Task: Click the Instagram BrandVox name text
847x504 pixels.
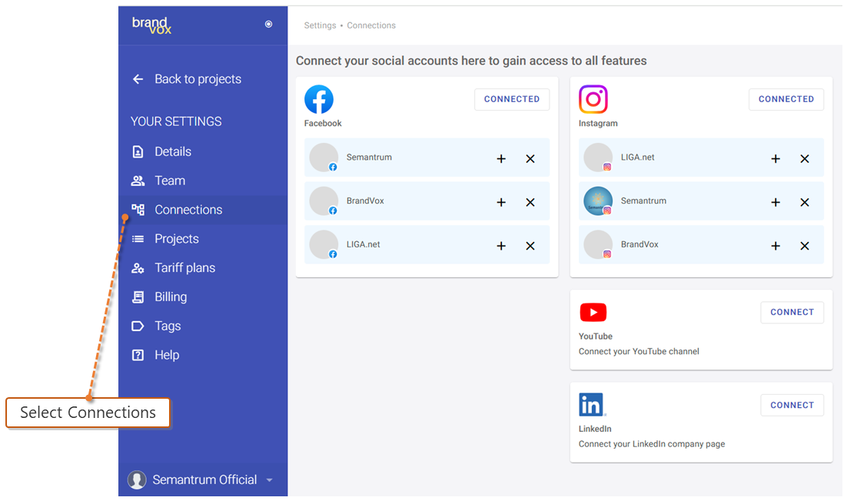Action: pos(639,244)
